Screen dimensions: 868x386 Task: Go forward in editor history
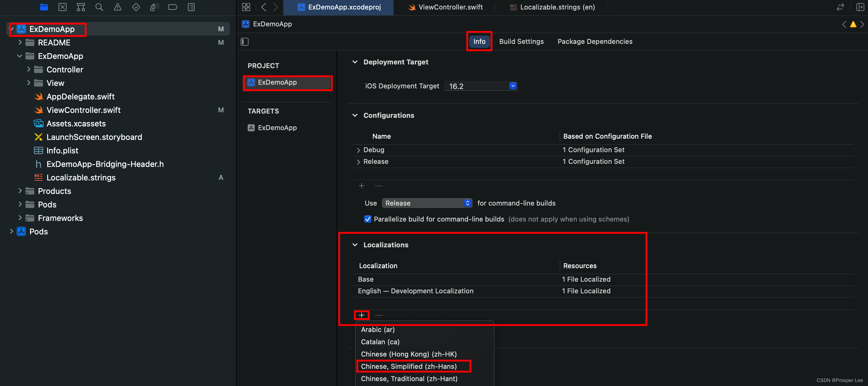click(276, 7)
